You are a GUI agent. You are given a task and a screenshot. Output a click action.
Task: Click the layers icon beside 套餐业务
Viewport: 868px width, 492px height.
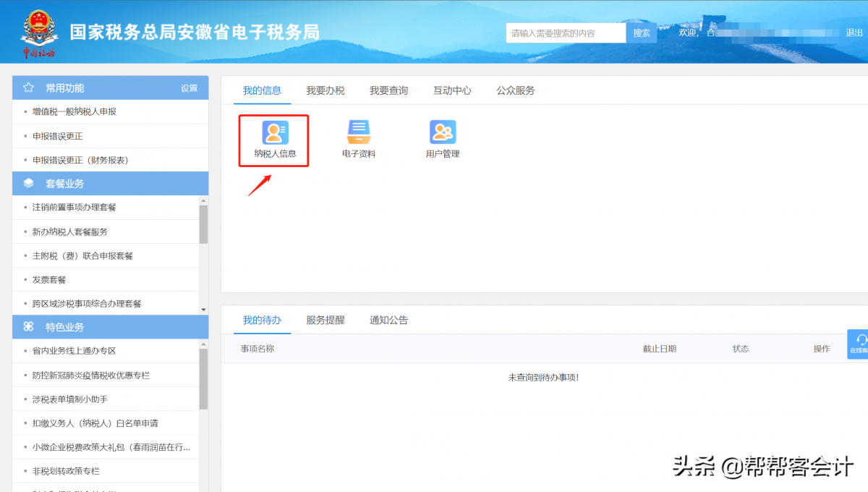(29, 184)
